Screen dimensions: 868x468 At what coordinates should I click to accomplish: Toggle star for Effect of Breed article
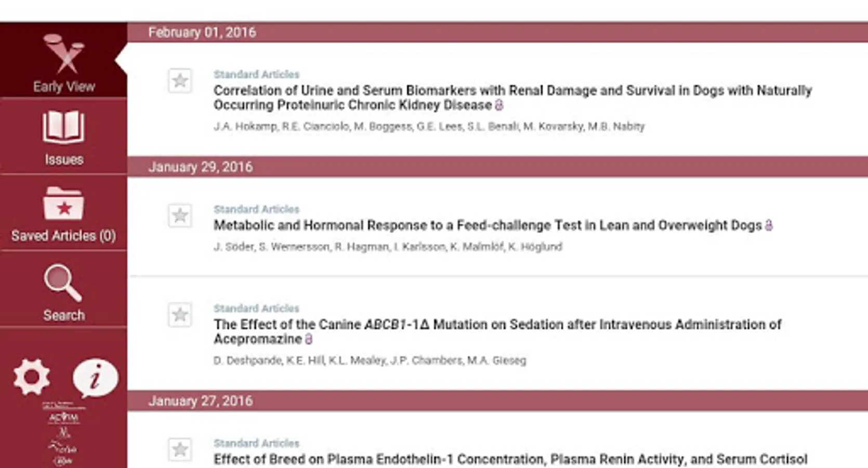[x=180, y=449]
